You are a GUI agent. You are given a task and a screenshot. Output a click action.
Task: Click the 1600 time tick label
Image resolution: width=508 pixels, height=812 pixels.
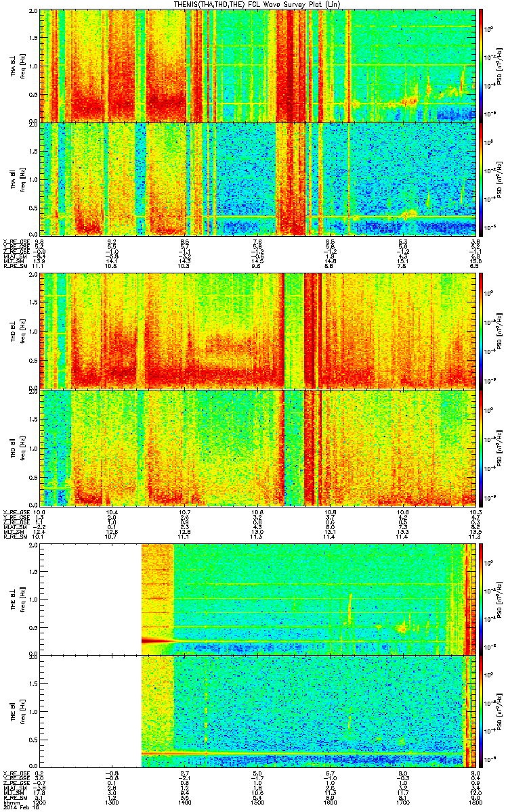[x=329, y=803]
